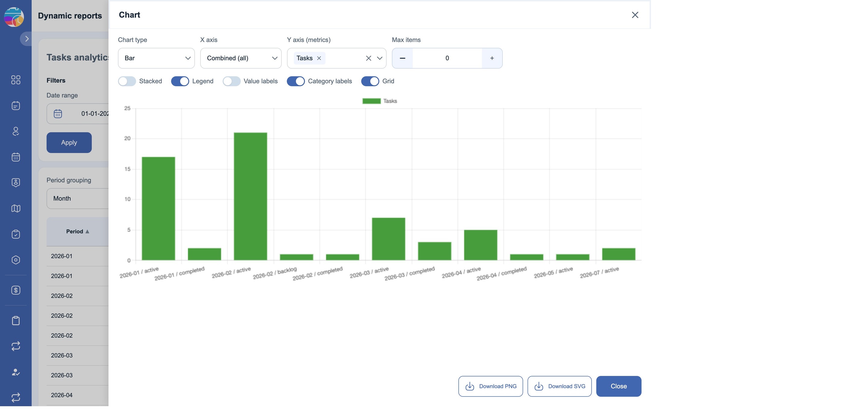The height and width of the screenshot is (415, 868).
Task: Open the Chart type Bar dropdown
Action: 156,58
